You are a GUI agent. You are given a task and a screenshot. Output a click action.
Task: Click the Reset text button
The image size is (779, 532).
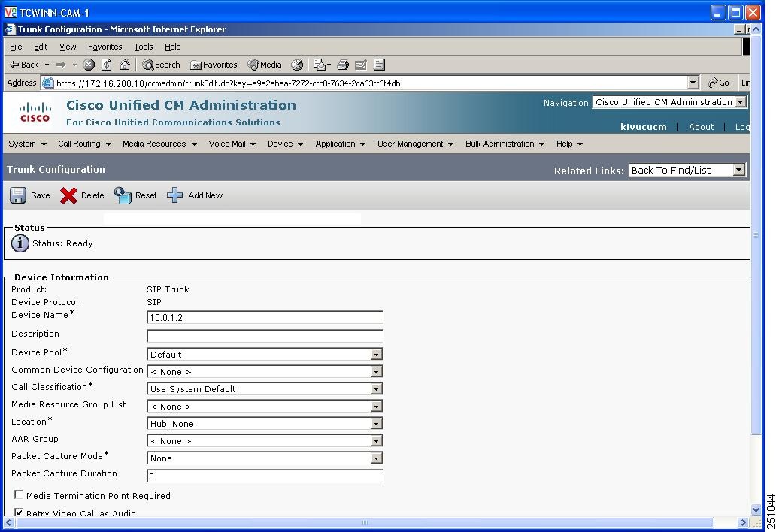(x=146, y=195)
